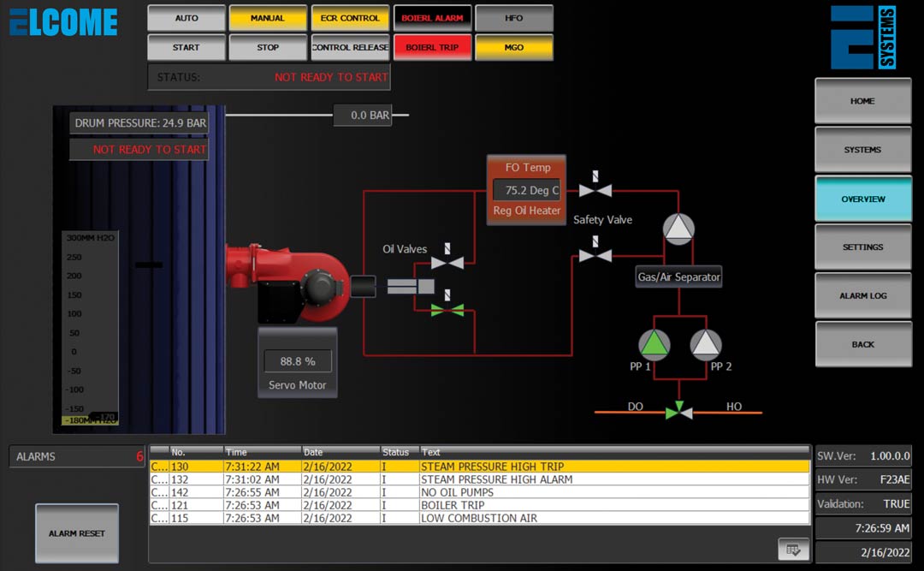Click the BACK navigation button
This screenshot has width=924, height=571.
click(x=862, y=344)
